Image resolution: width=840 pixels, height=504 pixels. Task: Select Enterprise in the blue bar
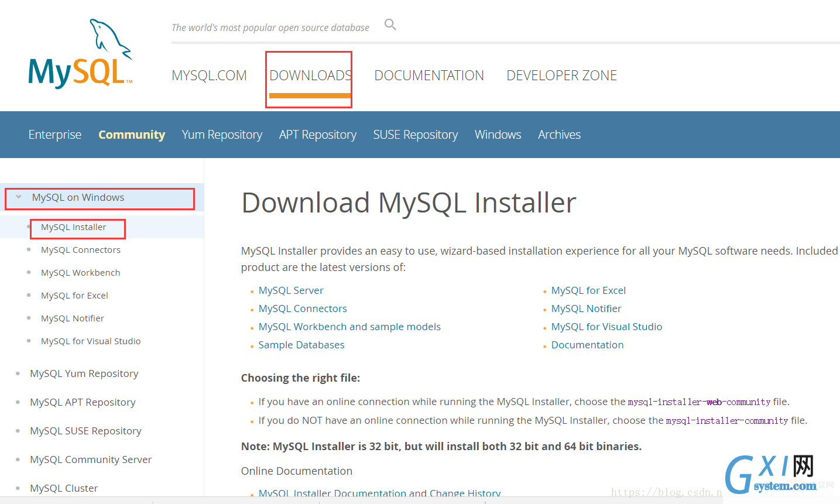click(55, 135)
